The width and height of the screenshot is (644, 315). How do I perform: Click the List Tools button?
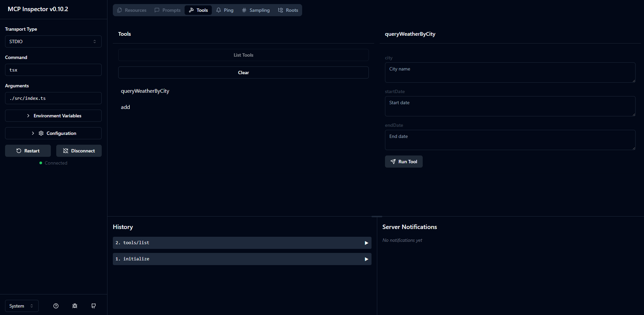[244, 55]
